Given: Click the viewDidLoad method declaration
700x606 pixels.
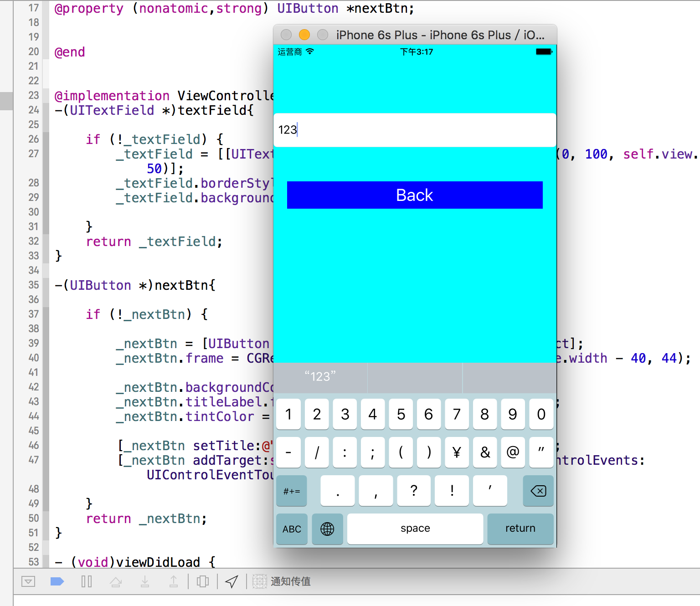Looking at the screenshot, I should 135,562.
